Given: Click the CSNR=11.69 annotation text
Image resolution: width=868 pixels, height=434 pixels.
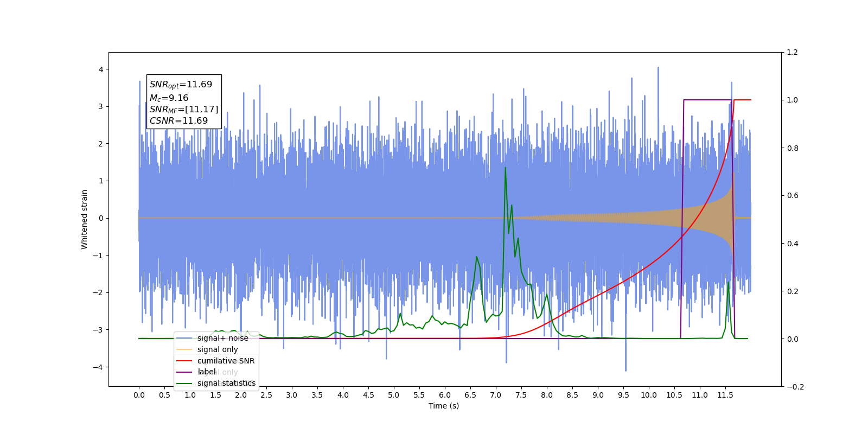Looking at the screenshot, I should click(178, 120).
